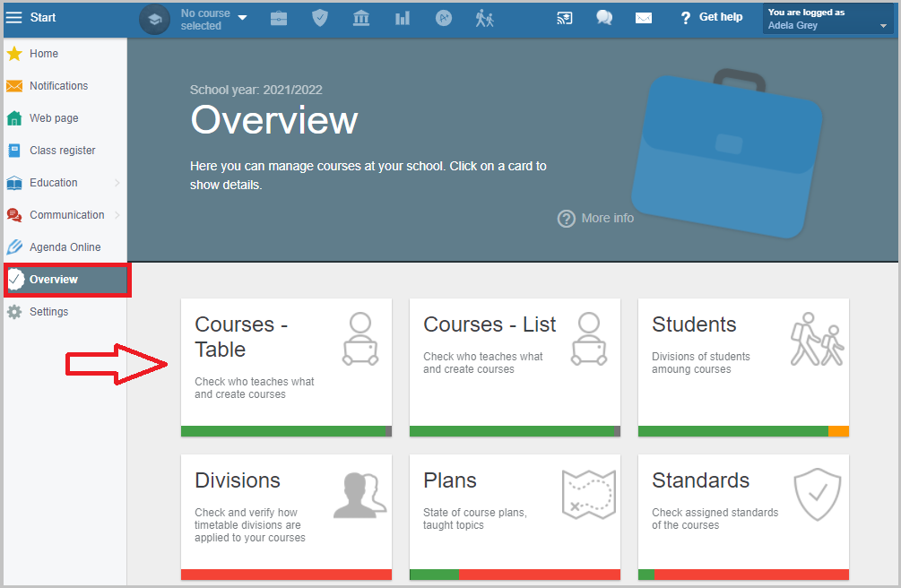Open the hamburger Start menu icon
Viewport: 901px width, 588px height.
tap(13, 17)
